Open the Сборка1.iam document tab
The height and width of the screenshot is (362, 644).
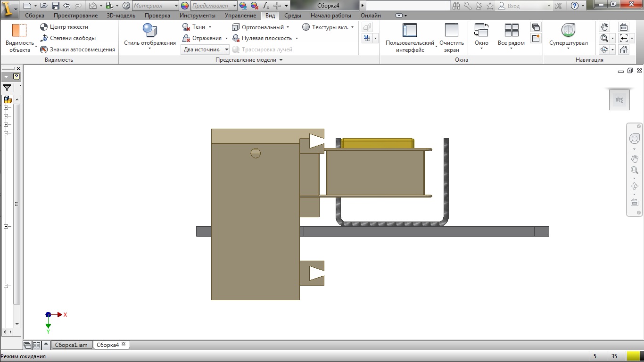point(71,345)
